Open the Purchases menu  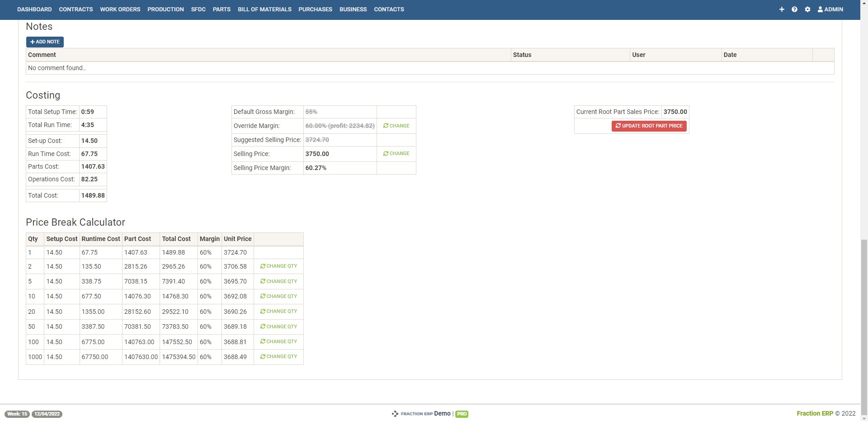315,9
